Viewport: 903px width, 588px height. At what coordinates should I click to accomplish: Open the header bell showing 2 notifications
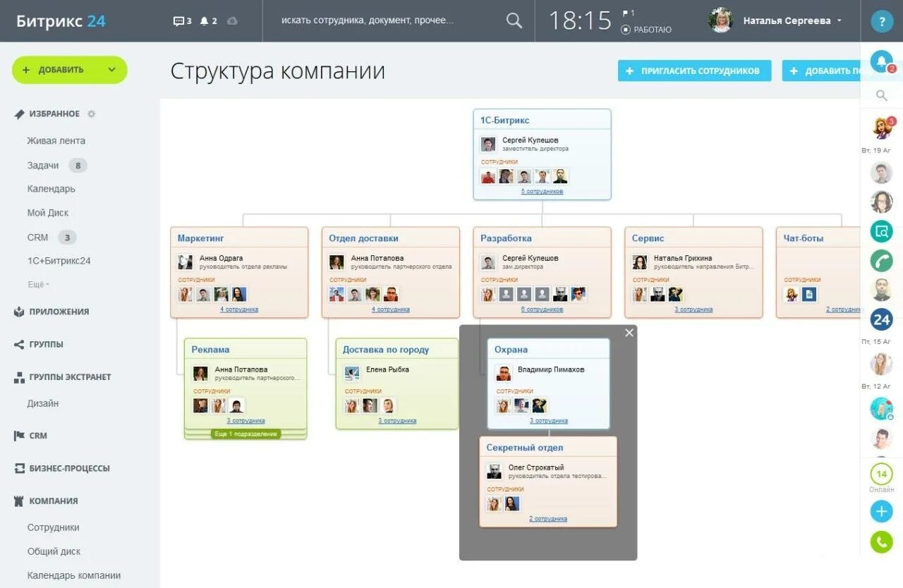click(x=208, y=21)
